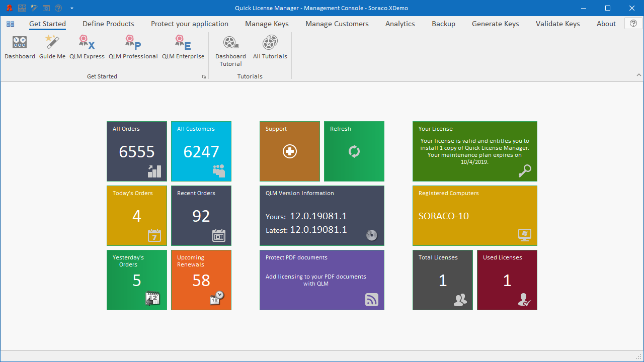Click the calendar icon in Yesterday's Orders
The height and width of the screenshot is (362, 644).
pos(152,299)
